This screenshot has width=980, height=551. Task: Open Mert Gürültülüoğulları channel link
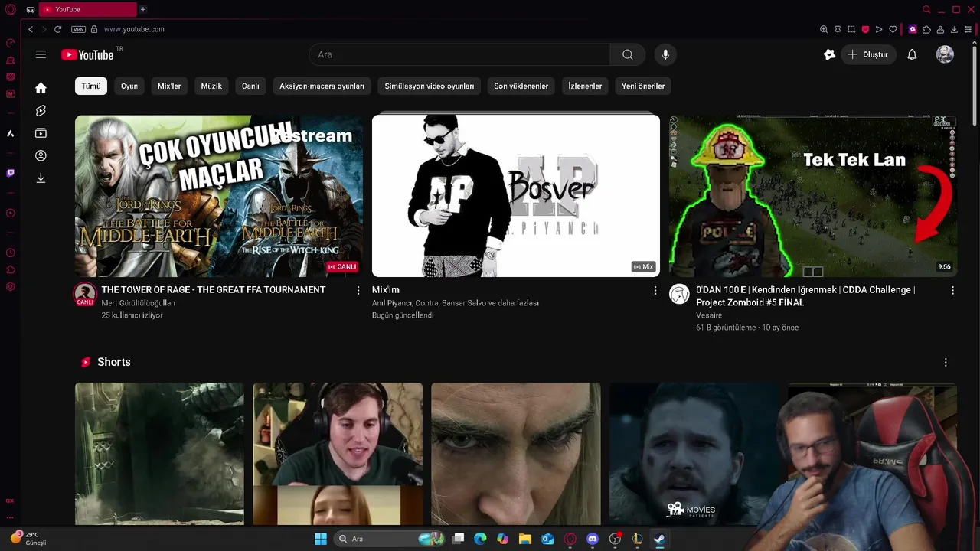139,303
